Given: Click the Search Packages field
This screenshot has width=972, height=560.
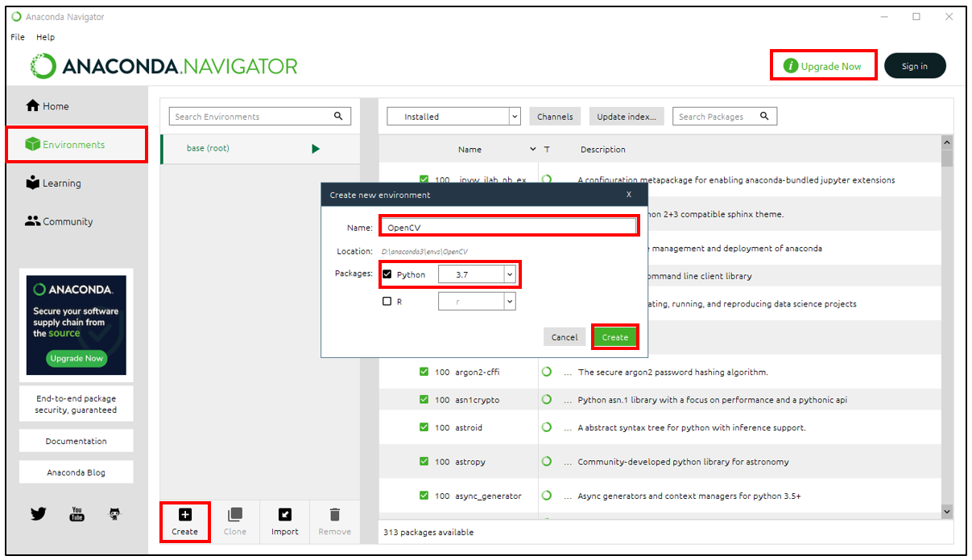Looking at the screenshot, I should click(x=725, y=117).
